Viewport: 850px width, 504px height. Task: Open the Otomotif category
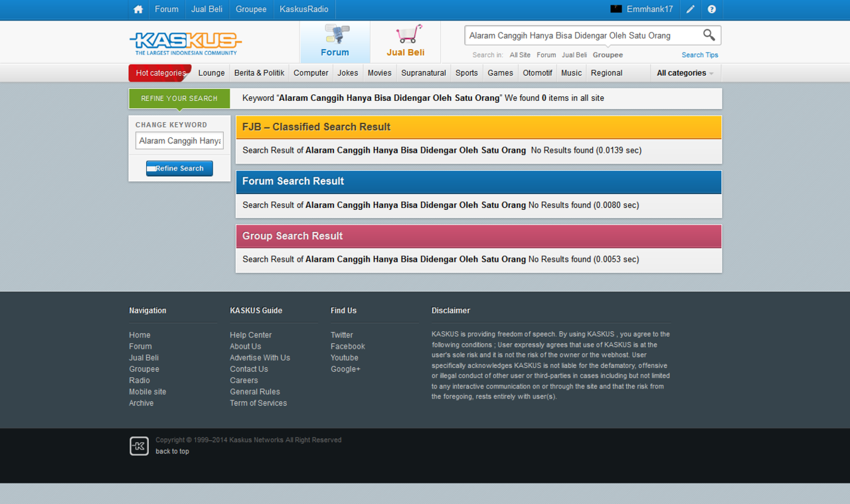coord(537,73)
